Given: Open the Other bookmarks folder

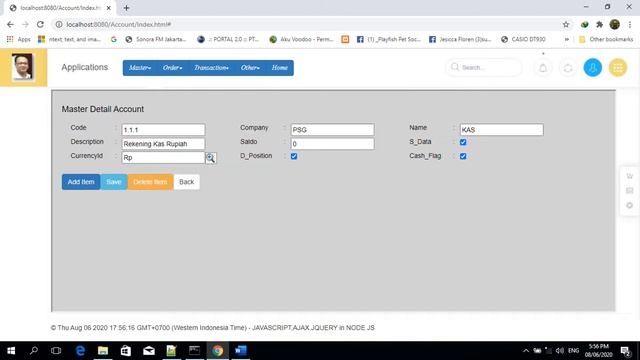Looking at the screenshot, I should pos(606,39).
